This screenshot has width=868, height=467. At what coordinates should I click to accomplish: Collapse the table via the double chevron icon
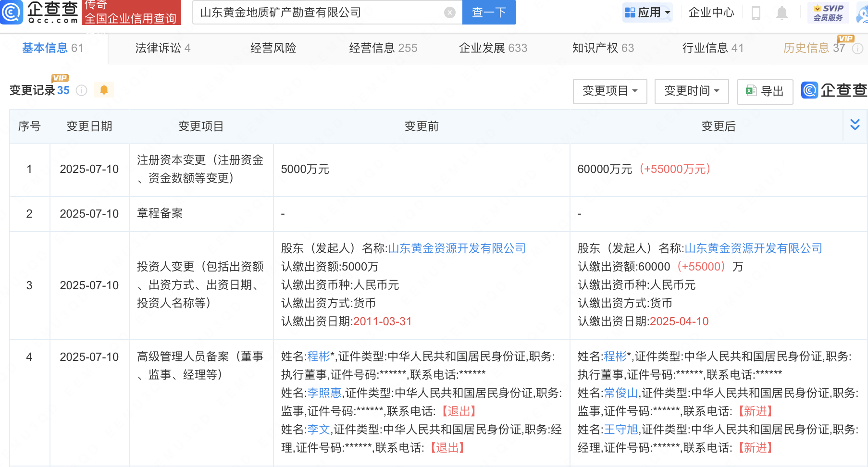tap(855, 124)
